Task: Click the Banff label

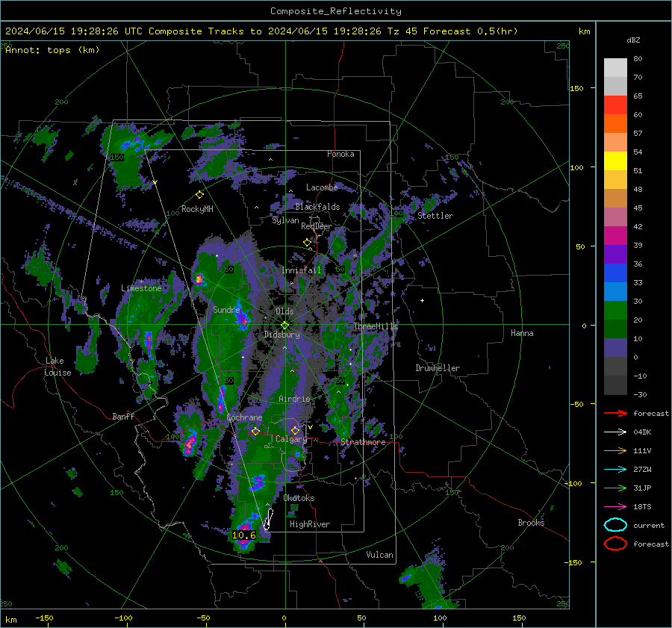Action: pos(123,416)
